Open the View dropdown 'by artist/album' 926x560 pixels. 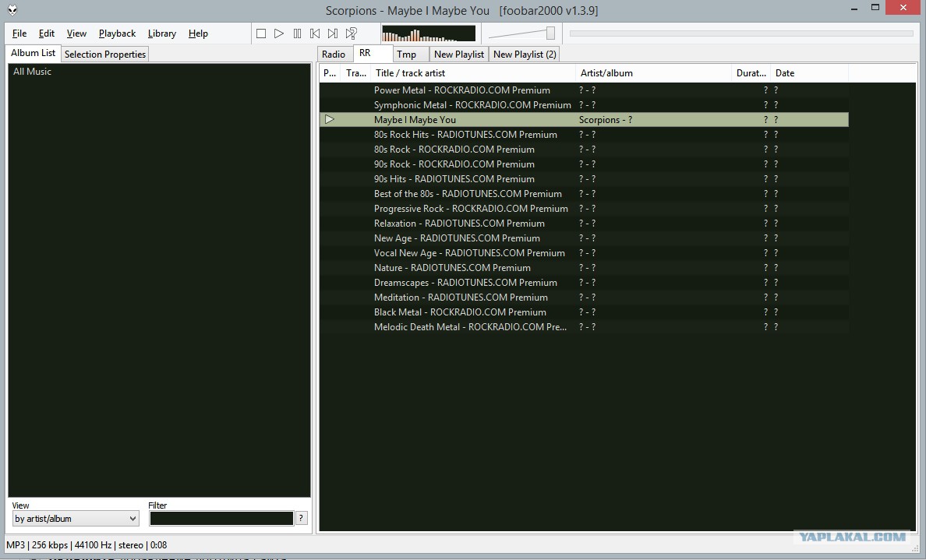[76, 519]
